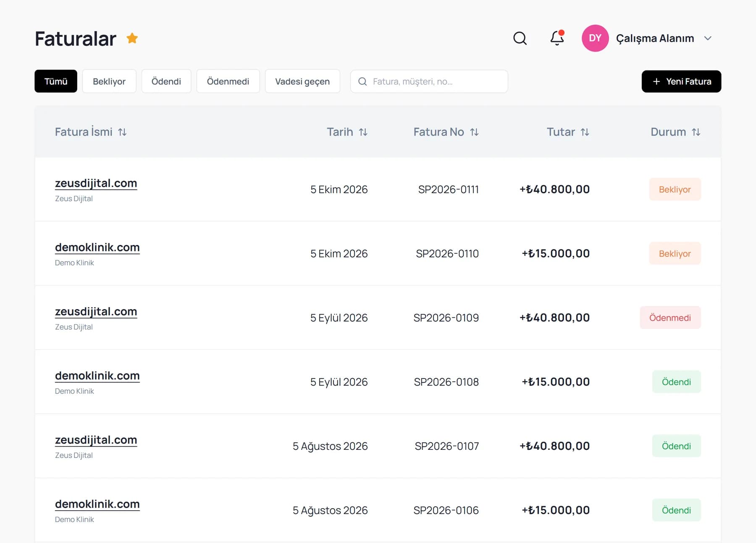Sort by Durum arrows icon
This screenshot has height=543, width=756.
696,132
